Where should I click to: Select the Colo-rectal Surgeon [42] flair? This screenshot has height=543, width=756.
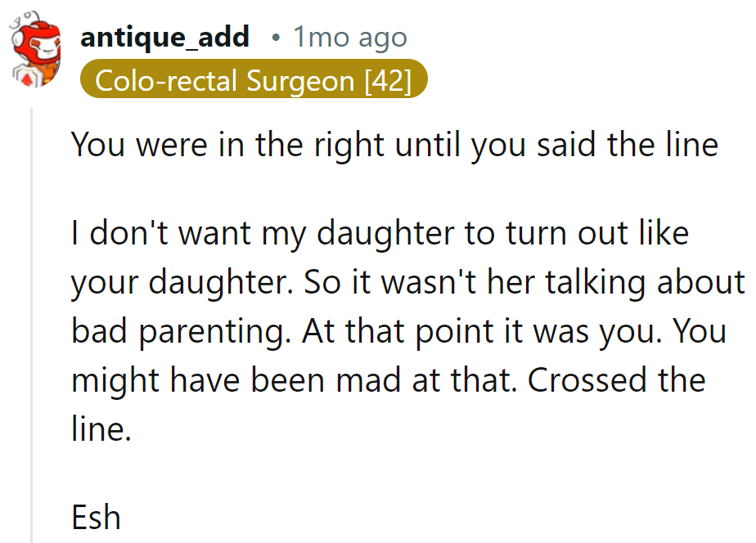(x=254, y=79)
